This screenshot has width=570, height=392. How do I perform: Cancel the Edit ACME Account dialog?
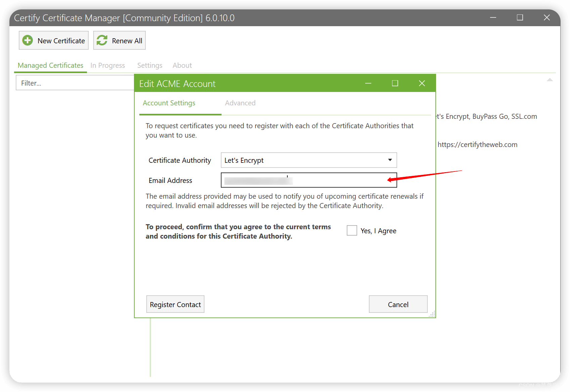coord(398,304)
